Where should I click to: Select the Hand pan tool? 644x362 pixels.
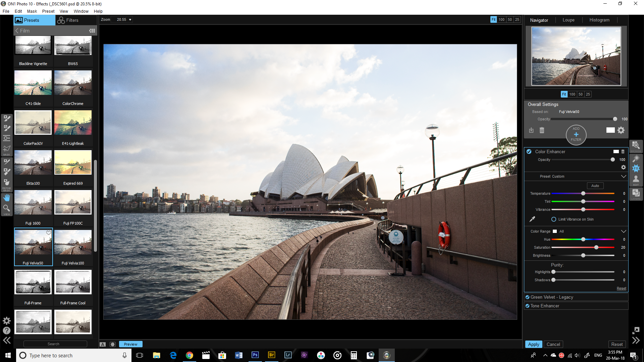[7, 197]
